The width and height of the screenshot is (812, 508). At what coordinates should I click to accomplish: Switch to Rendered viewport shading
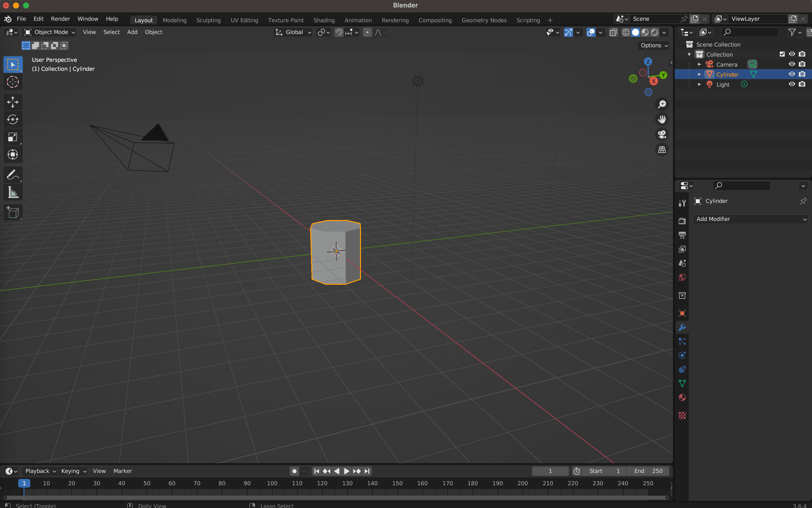click(655, 32)
